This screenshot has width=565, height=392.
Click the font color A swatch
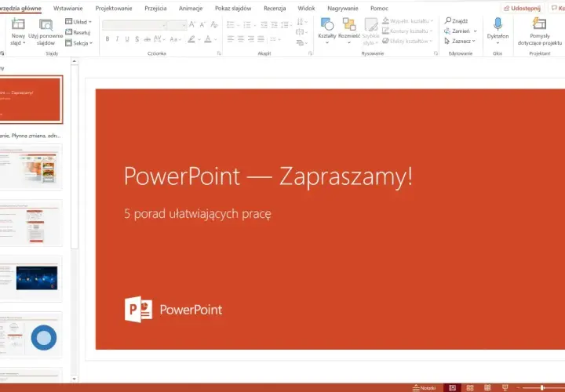(208, 39)
